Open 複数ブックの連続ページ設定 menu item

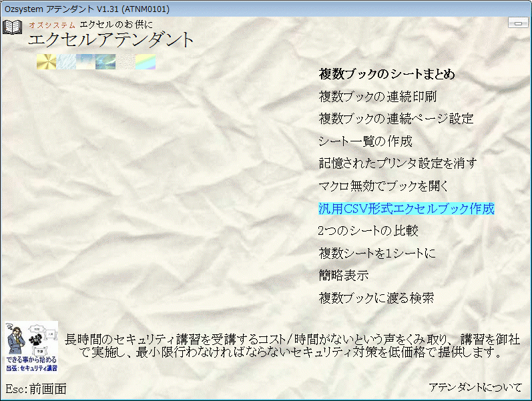pos(396,119)
